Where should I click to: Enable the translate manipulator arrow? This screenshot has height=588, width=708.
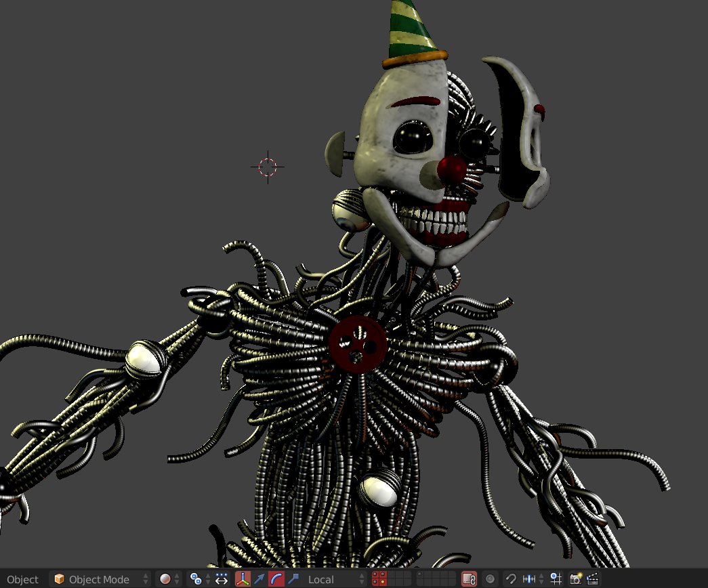pos(259,579)
